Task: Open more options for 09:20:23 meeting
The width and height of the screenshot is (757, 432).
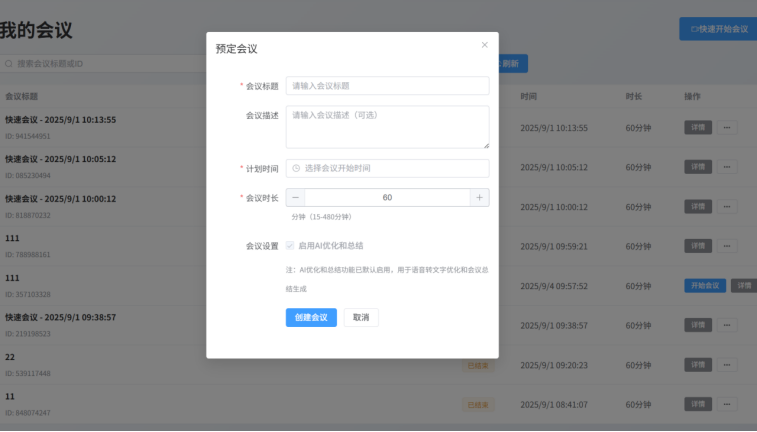Action: click(727, 365)
